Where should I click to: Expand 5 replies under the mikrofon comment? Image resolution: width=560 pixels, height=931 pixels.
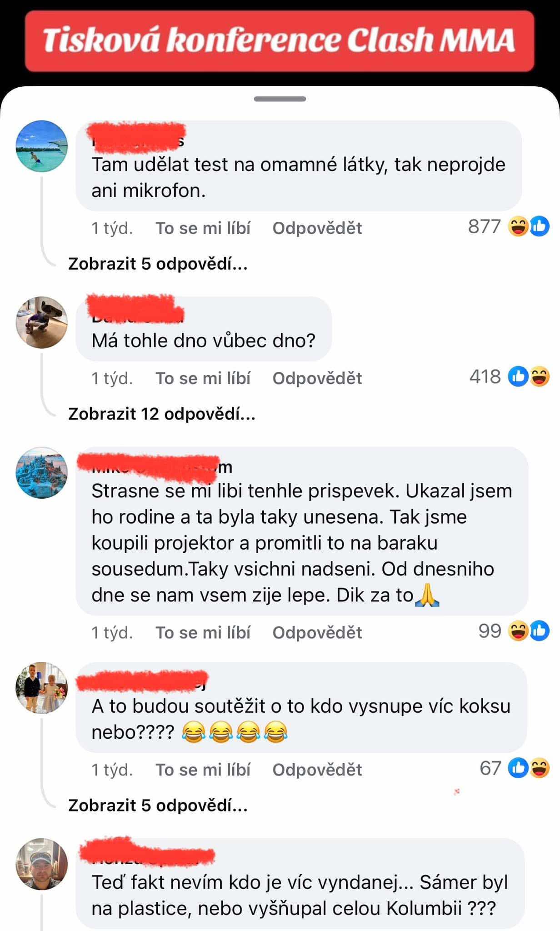[x=158, y=264]
